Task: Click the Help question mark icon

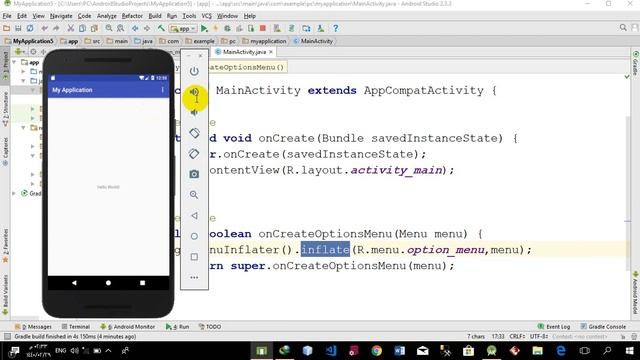Action: click(x=336, y=28)
